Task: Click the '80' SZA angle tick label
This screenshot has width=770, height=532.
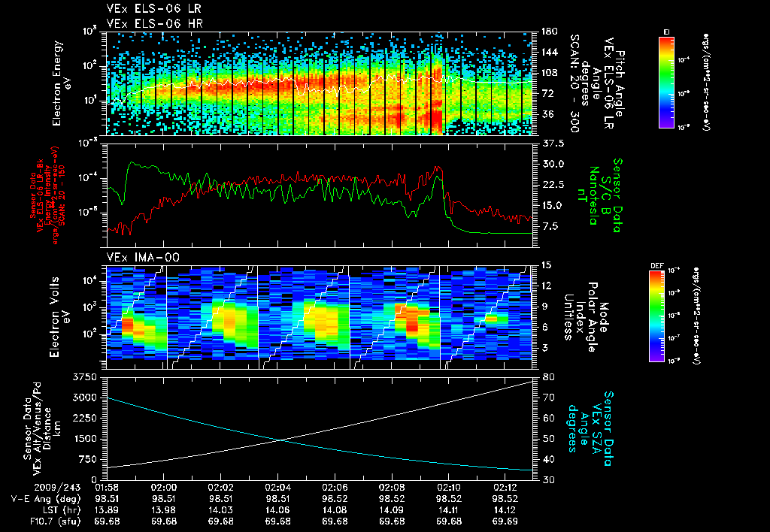Action: 548,377
